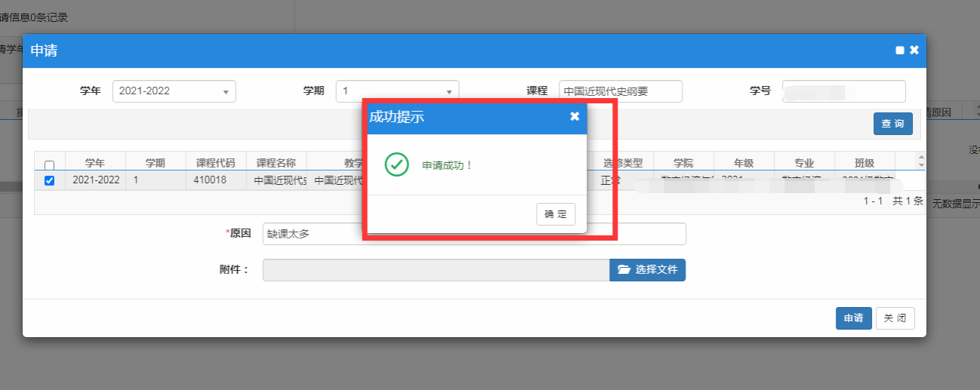This screenshot has height=390, width=980.
Task: Click the 班级 column header
Action: [x=864, y=163]
